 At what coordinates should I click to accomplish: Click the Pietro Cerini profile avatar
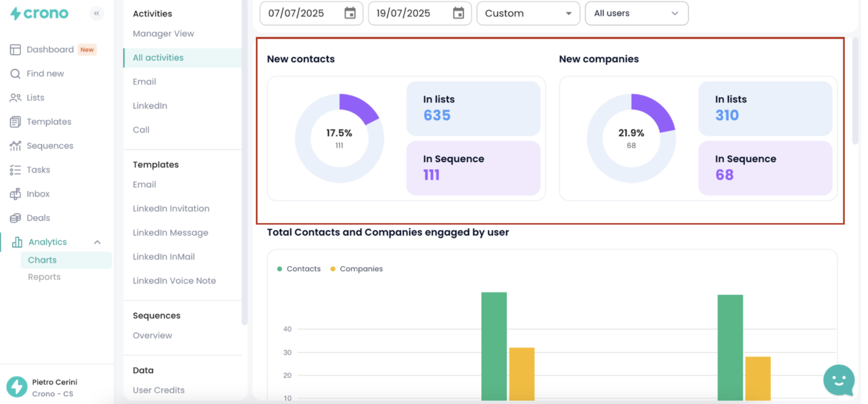click(17, 387)
